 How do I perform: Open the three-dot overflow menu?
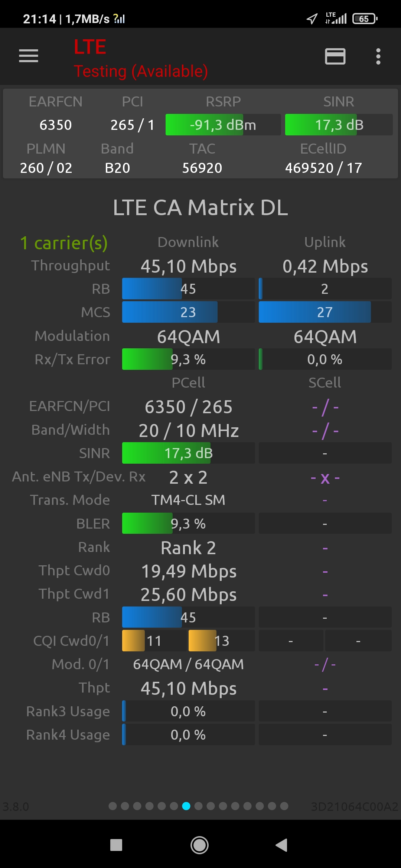coord(378,56)
